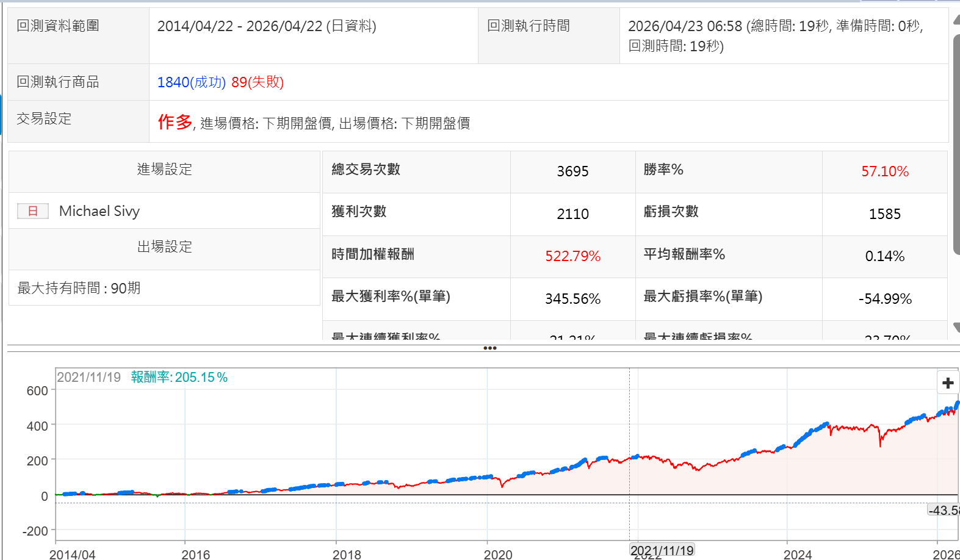The height and width of the screenshot is (560, 960).
Task: Click the 總交易次數 value 3695
Action: [x=572, y=171]
